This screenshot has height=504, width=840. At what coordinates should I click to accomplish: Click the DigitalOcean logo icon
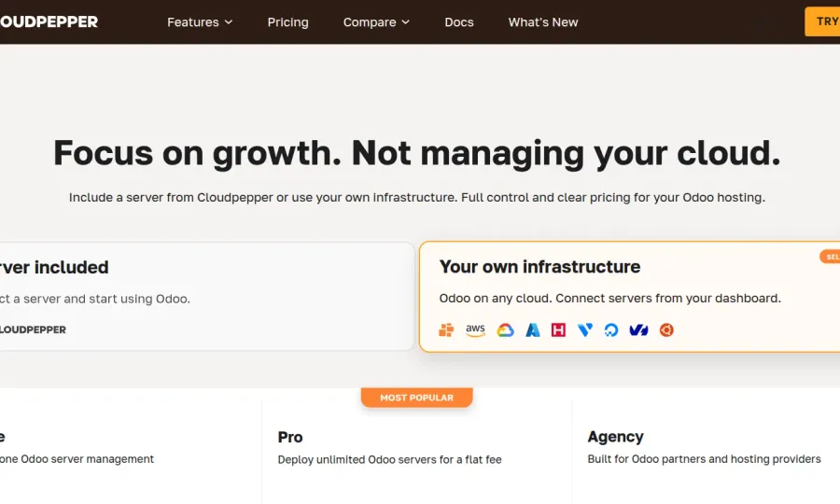coord(611,329)
